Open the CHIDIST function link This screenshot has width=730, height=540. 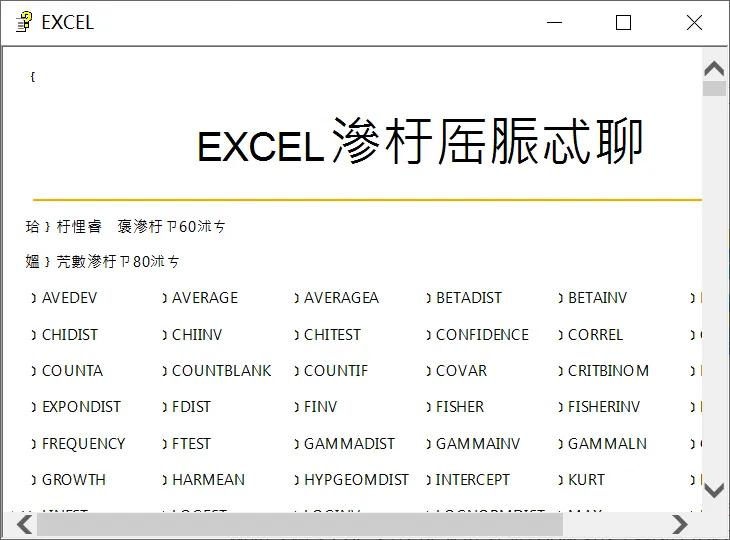(x=70, y=335)
